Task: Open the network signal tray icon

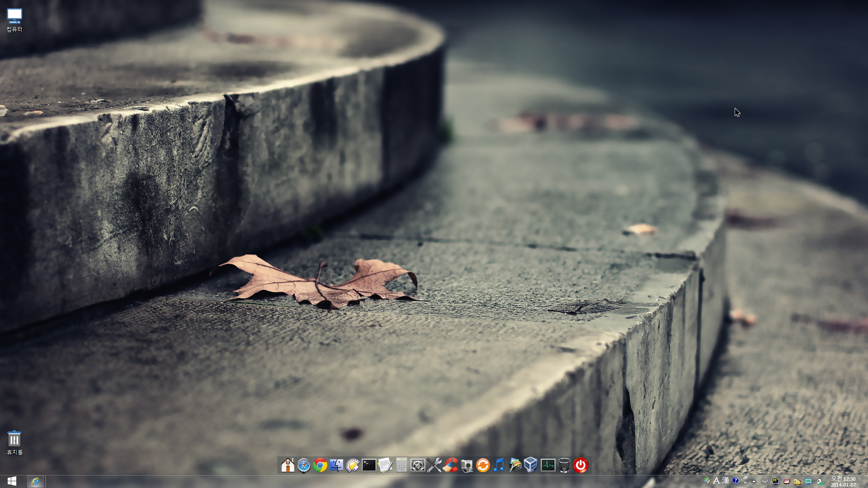Action: tap(819, 482)
